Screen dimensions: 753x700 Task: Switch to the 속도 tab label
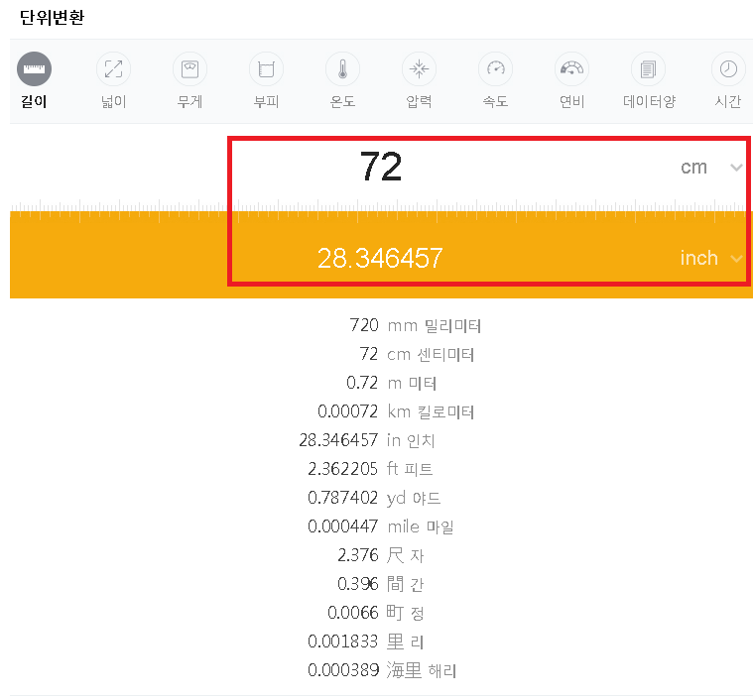pyautogui.click(x=495, y=102)
